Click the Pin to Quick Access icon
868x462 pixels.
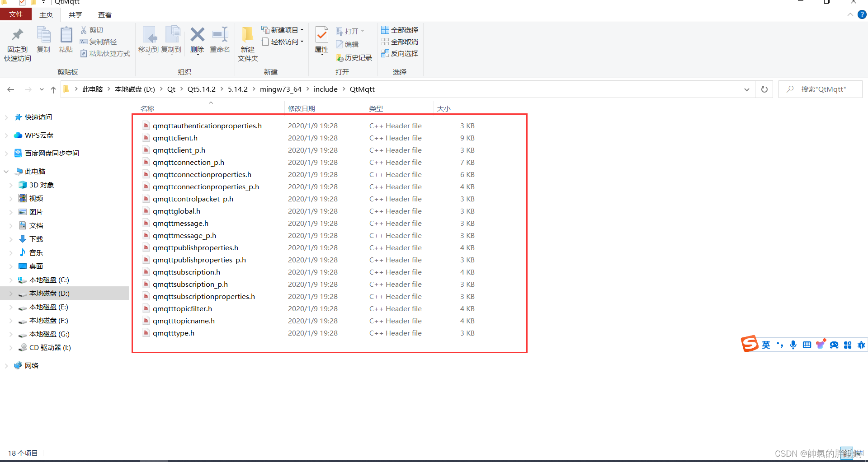[17, 35]
